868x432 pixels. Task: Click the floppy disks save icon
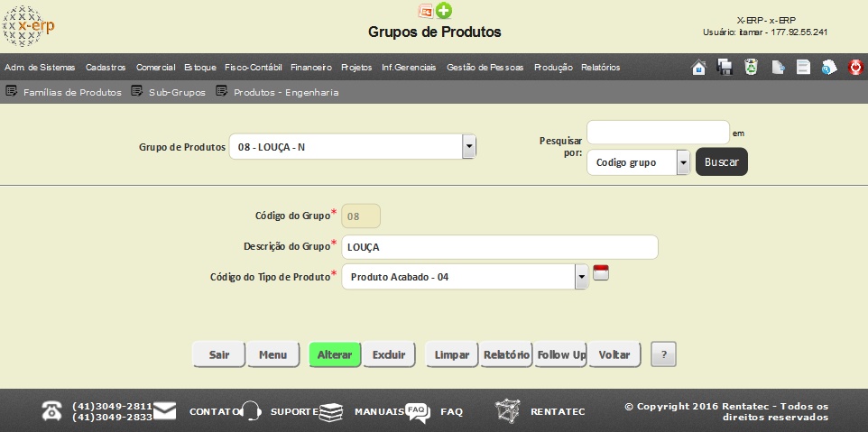pyautogui.click(x=725, y=68)
